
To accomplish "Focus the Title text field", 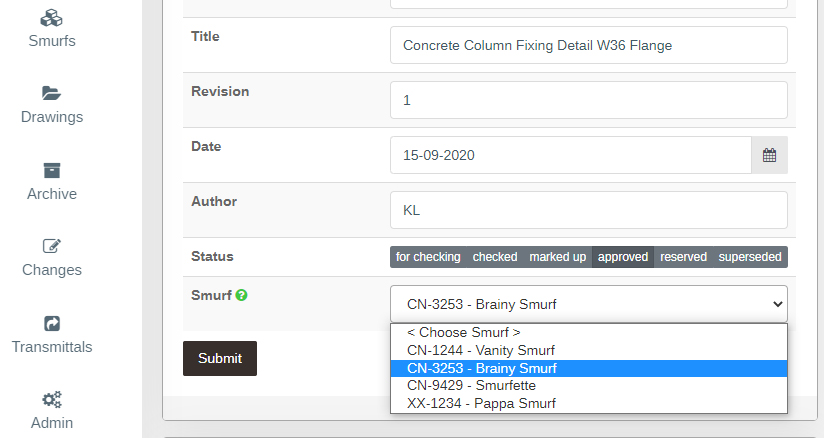I will tap(589, 45).
